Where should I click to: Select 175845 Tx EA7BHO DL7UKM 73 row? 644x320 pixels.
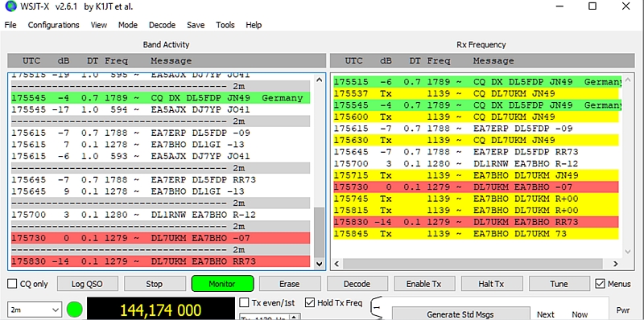click(x=476, y=234)
